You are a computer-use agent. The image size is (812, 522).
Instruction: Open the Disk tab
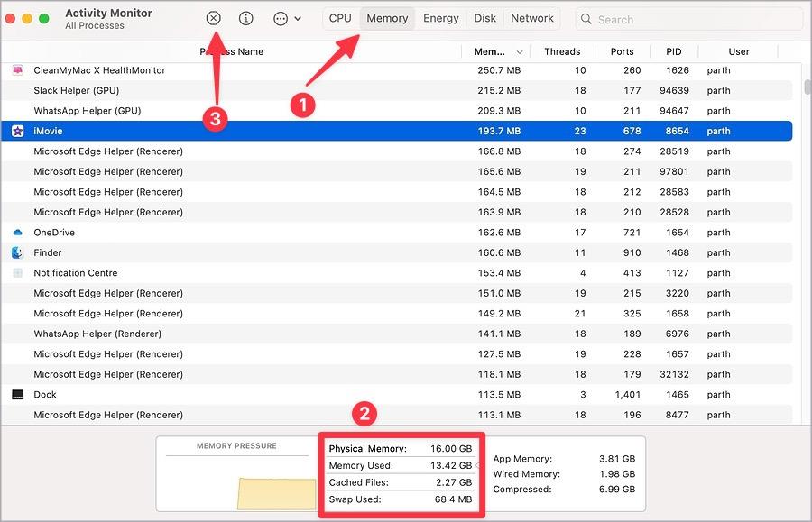(484, 19)
